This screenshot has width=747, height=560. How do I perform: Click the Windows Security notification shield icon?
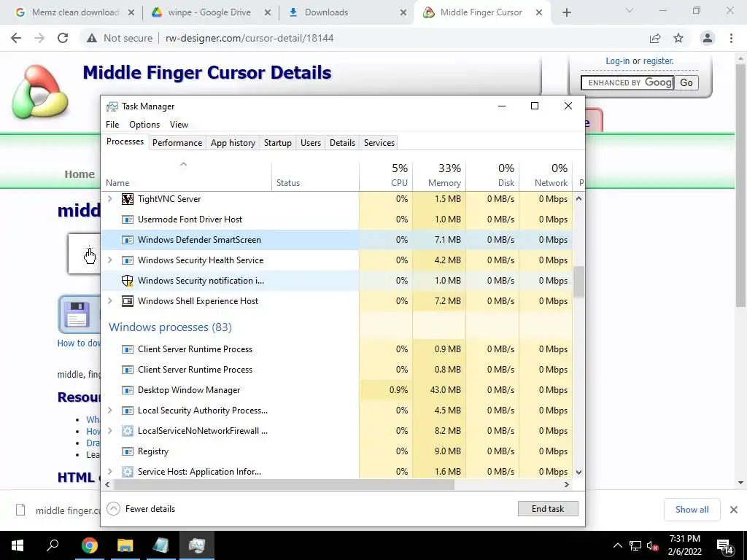pos(127,281)
